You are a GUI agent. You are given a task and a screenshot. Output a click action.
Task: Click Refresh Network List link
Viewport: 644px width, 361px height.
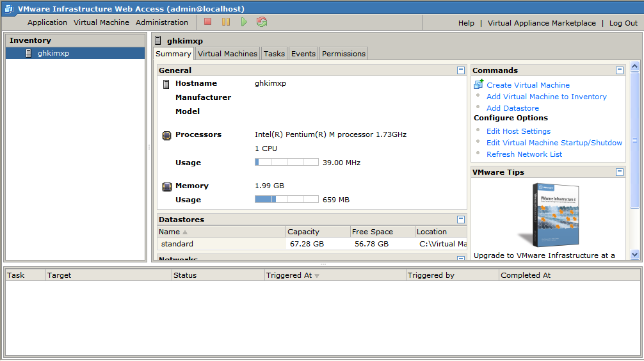[x=524, y=154]
